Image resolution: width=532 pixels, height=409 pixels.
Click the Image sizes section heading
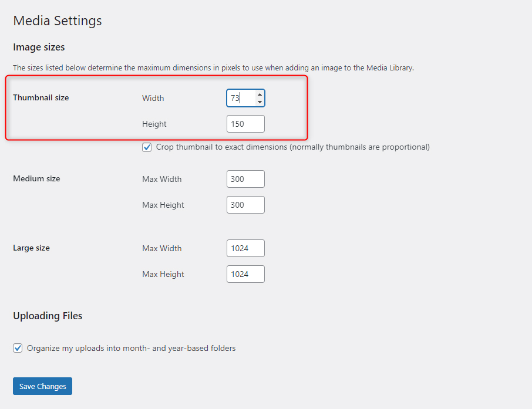(39, 47)
